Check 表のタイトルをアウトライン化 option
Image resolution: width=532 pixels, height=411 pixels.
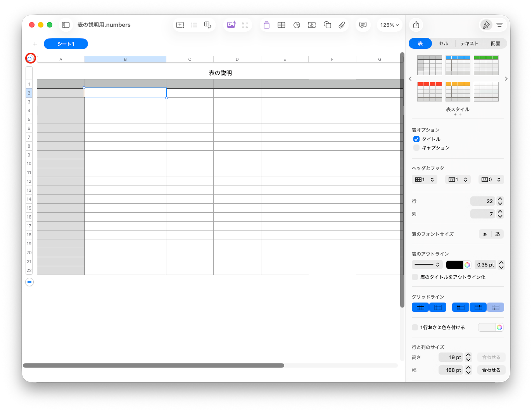(415, 277)
